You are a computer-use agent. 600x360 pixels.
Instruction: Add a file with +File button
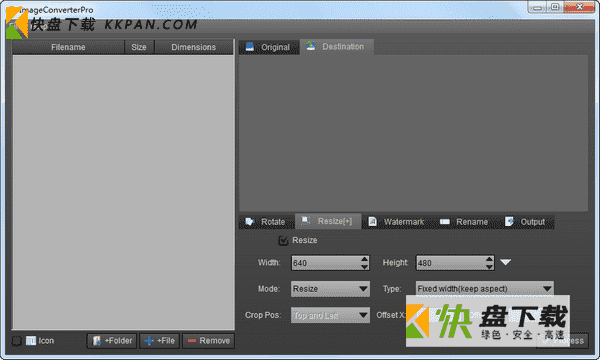[x=160, y=341]
